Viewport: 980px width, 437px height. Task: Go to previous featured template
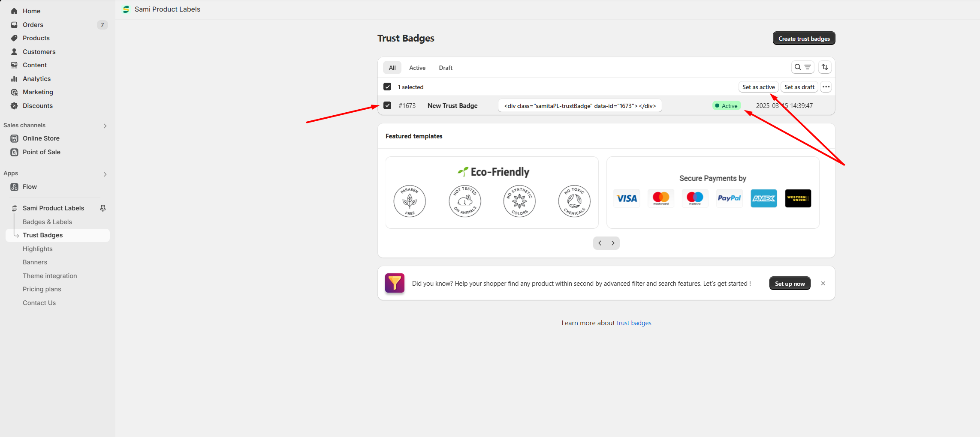click(x=600, y=243)
